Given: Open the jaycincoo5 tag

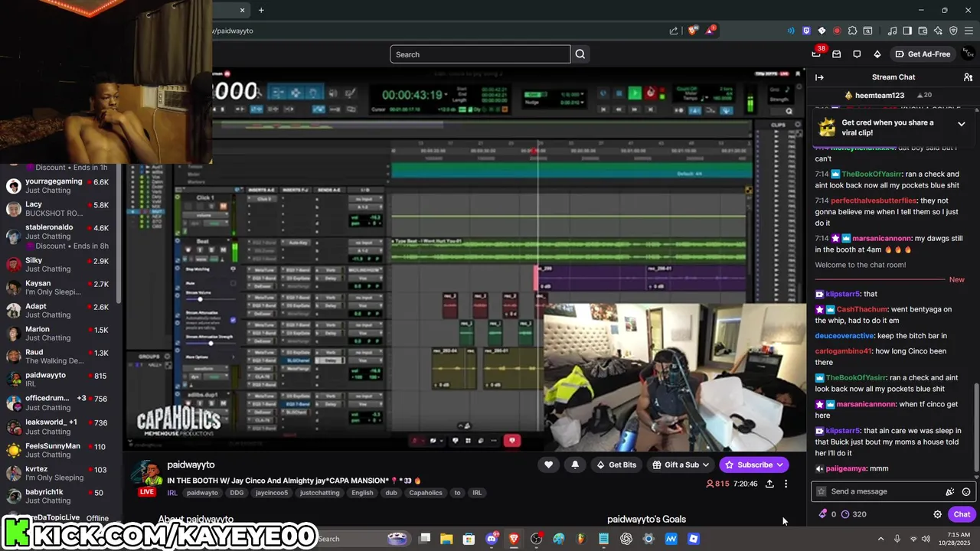Looking at the screenshot, I should 272,493.
